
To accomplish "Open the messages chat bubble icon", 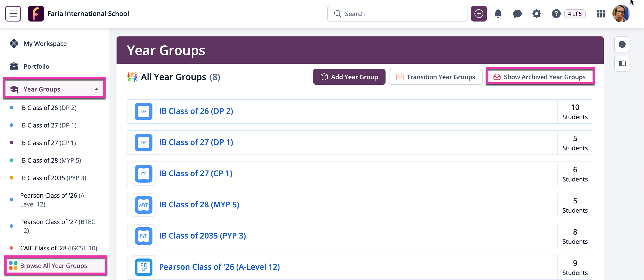I will coord(517,14).
